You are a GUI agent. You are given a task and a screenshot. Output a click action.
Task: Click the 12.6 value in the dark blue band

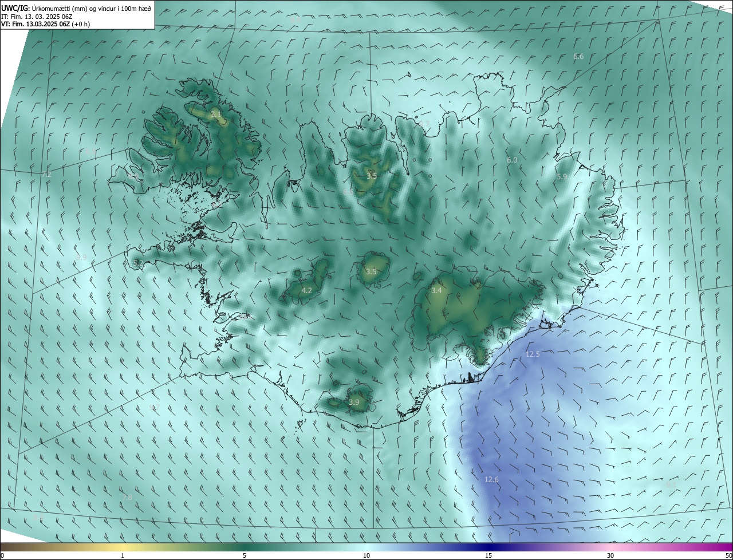click(x=491, y=479)
